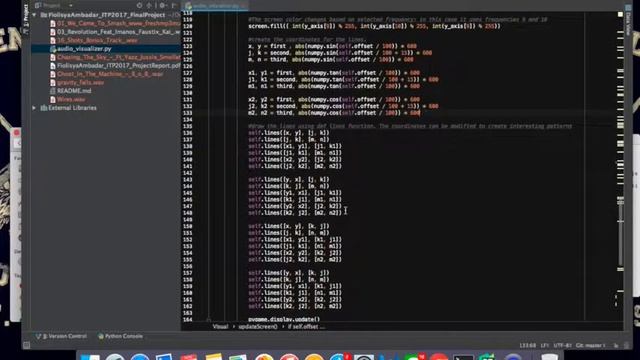Click the updateScreen() breadcrumb
Screen dimensions: 640x360
pyautogui.click(x=258, y=327)
